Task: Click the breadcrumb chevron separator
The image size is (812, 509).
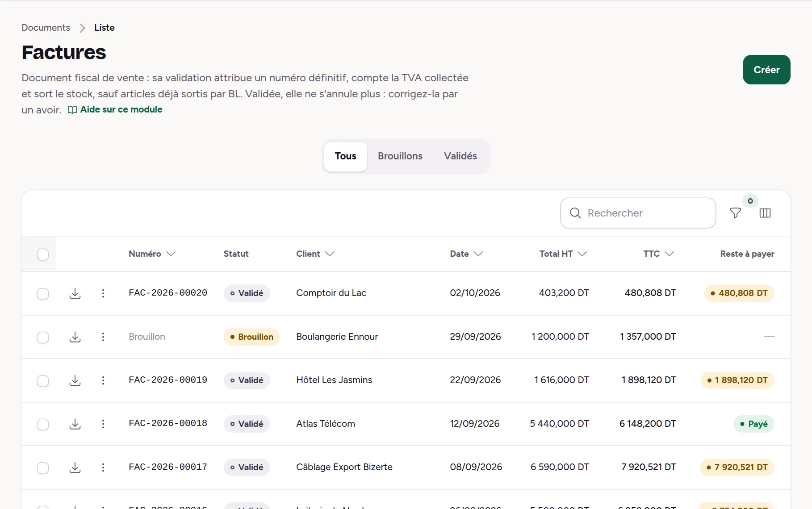Action: (82, 28)
